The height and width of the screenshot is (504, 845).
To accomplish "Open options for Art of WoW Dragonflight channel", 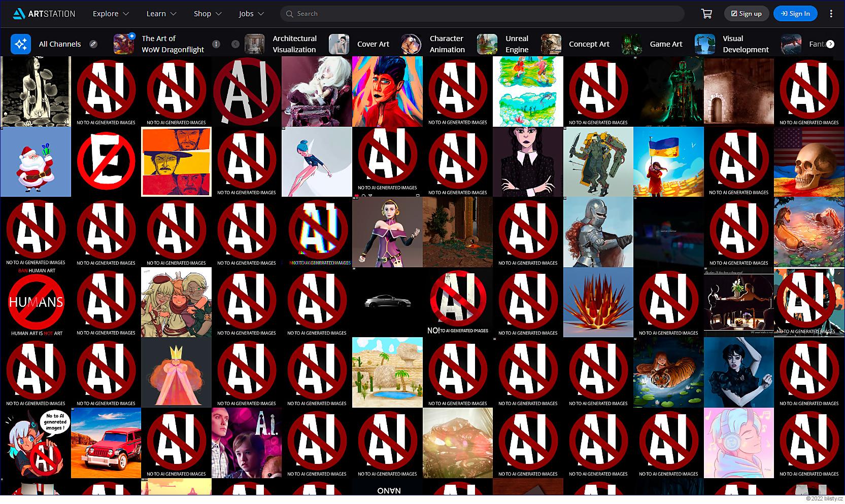I will [x=216, y=44].
